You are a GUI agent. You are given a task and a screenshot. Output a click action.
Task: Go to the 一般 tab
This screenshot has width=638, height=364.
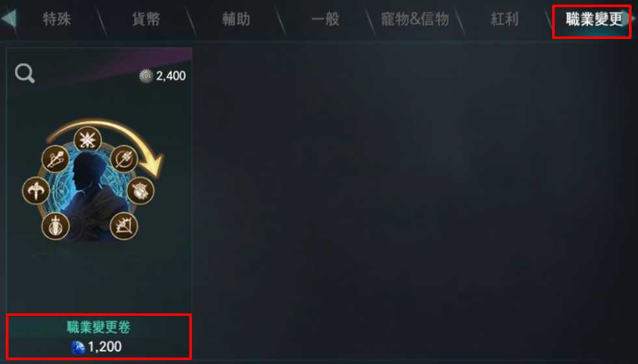click(325, 19)
